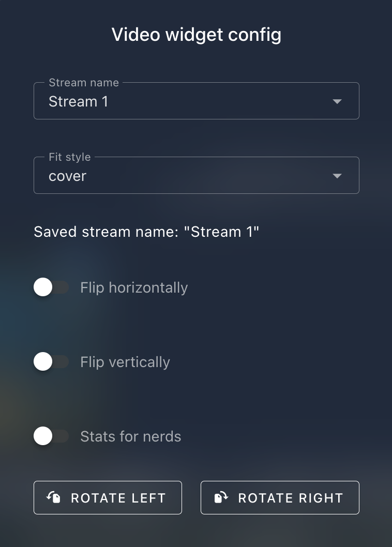The width and height of the screenshot is (392, 547).
Task: Select the Stream 1 entry
Action: 78,101
